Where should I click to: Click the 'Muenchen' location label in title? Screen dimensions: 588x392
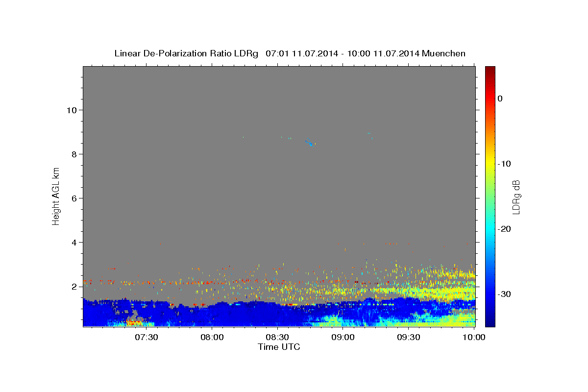(444, 53)
